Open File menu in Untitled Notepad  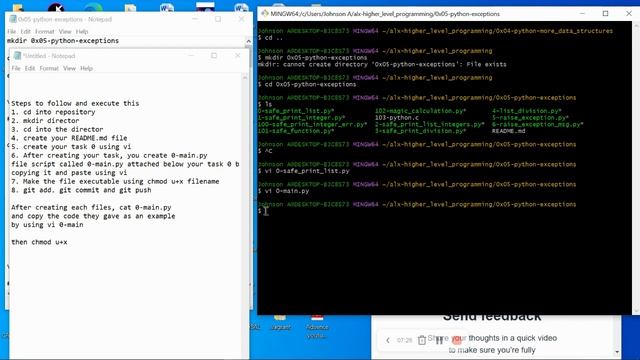(16, 68)
